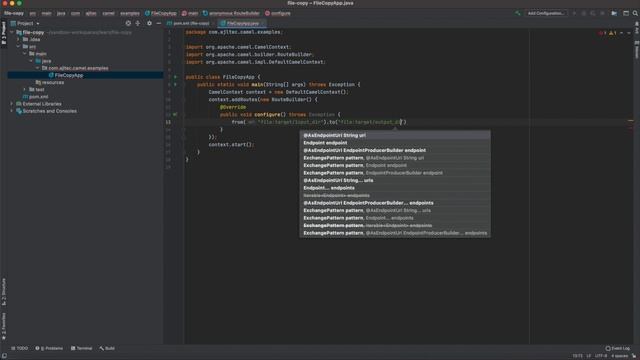Click context.start() line in editor
The height and width of the screenshot is (360, 640).
(x=231, y=144)
